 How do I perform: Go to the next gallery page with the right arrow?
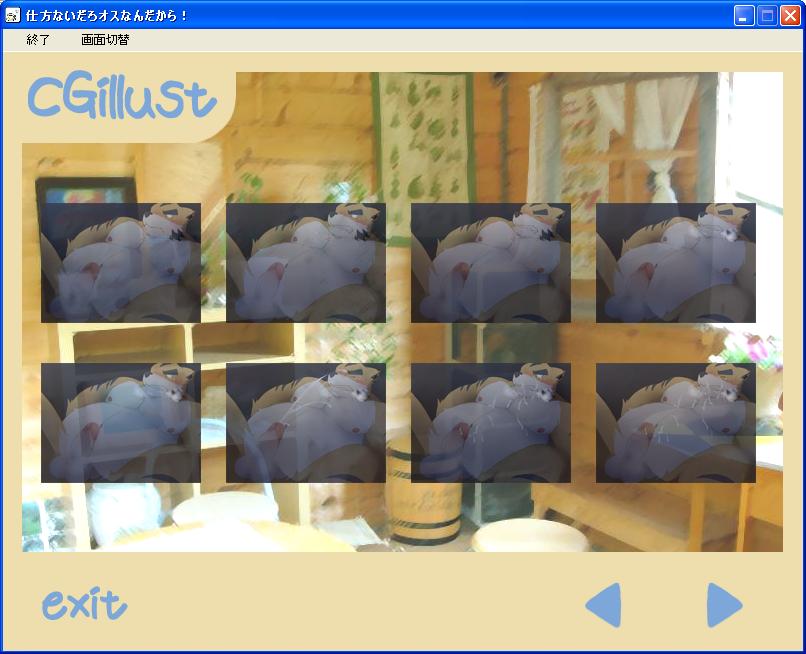724,605
